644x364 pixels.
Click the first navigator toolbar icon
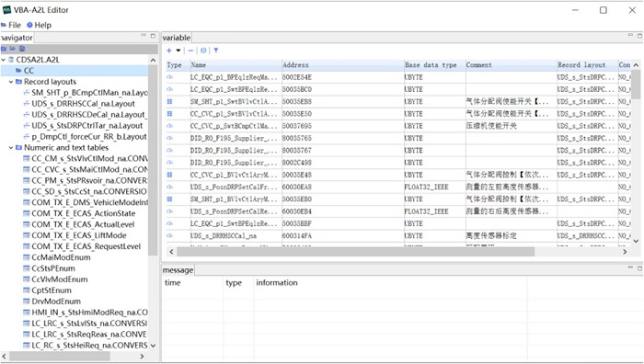point(4,49)
